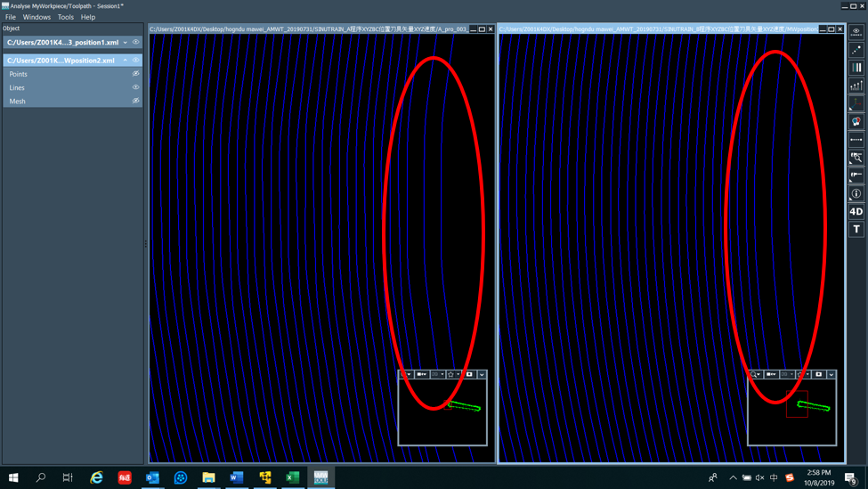Select the Lines row

click(x=73, y=87)
